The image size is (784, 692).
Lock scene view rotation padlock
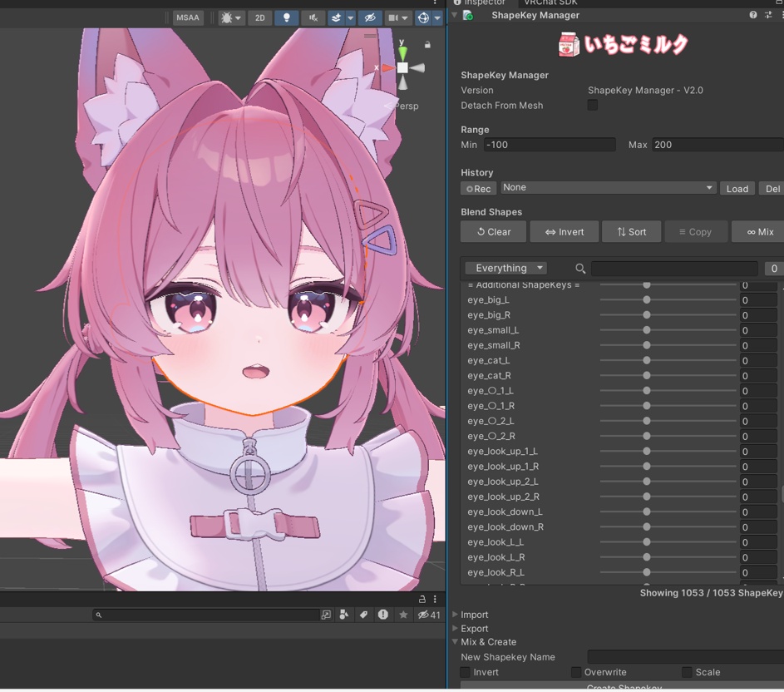(x=427, y=45)
